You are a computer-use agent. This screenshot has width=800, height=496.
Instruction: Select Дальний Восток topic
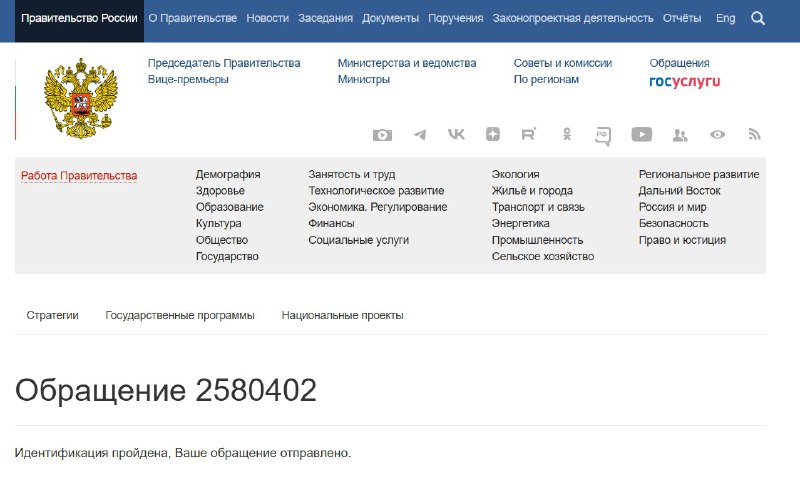click(679, 191)
